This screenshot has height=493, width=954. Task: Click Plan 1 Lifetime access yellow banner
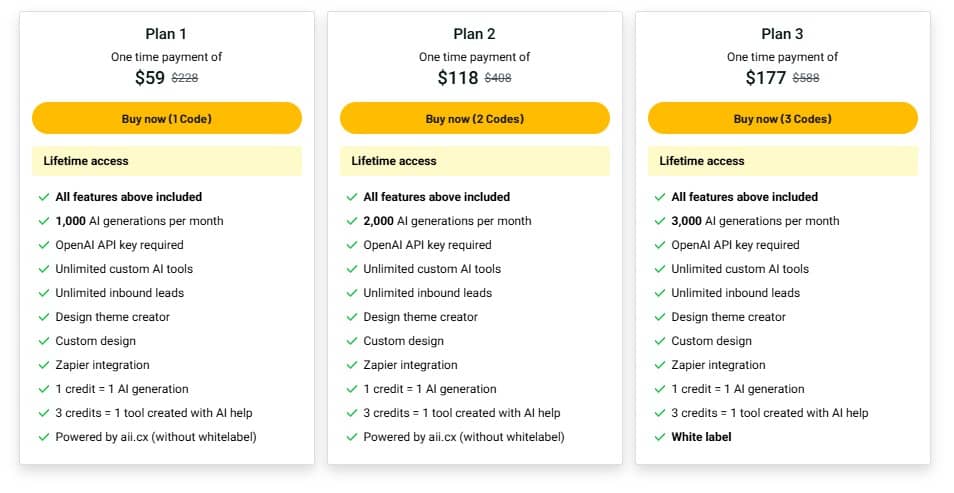pos(167,161)
